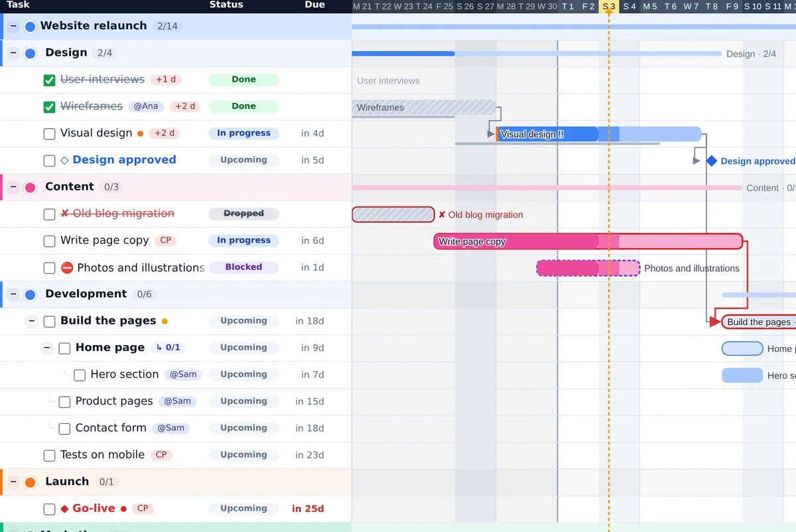Click the in 25d due date of Go-live
796x532 pixels.
pyautogui.click(x=308, y=509)
